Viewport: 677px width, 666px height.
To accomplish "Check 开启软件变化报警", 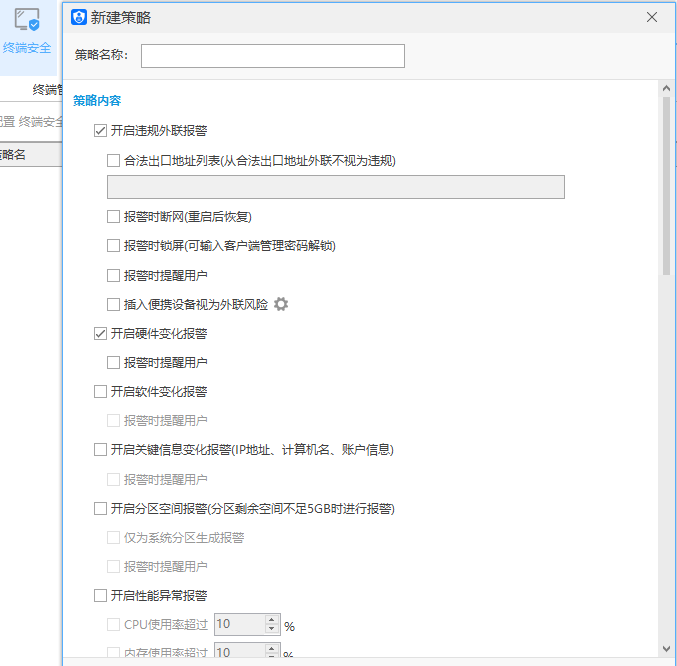I will [x=101, y=391].
